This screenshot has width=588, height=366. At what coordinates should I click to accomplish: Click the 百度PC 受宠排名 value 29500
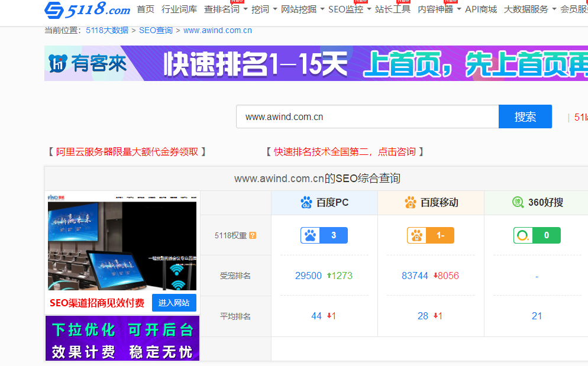coord(308,276)
